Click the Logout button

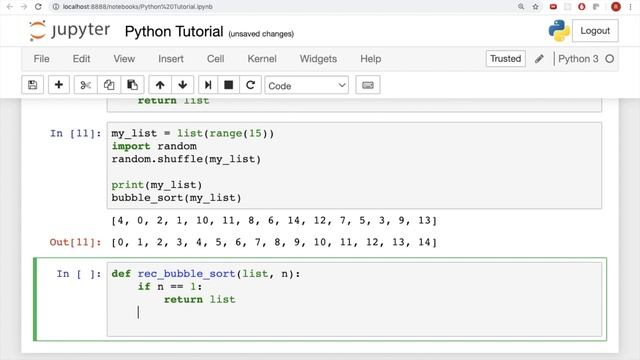(x=595, y=31)
